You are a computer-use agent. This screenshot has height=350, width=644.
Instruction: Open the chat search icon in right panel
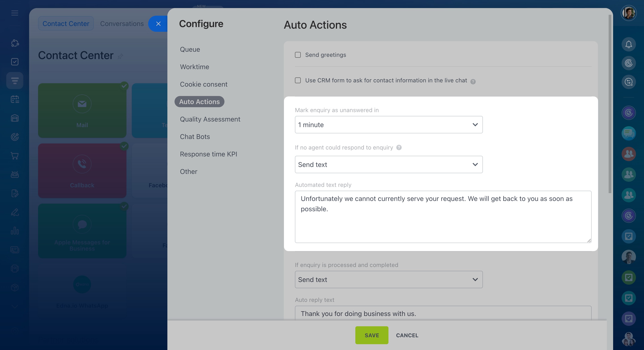point(629,82)
